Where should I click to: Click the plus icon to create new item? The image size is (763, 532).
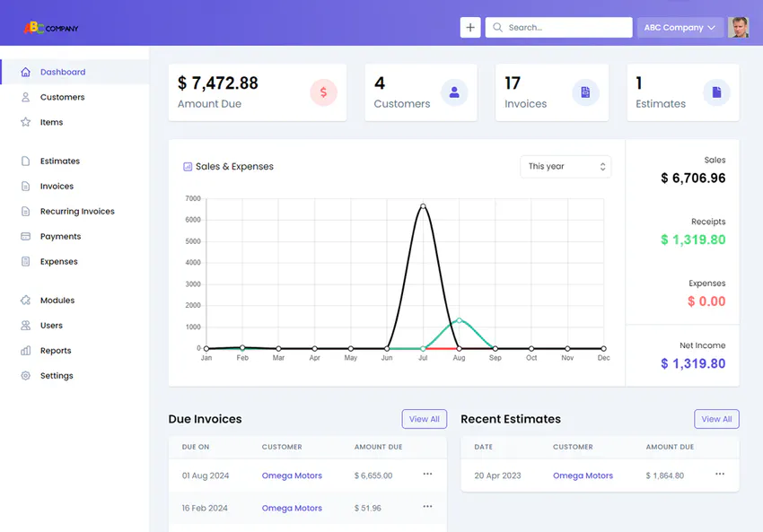point(470,27)
